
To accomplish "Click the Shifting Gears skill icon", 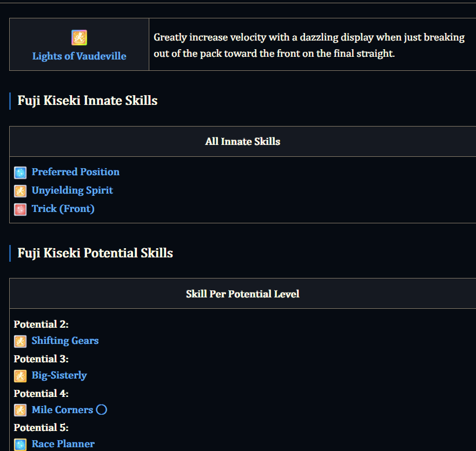I will click(21, 341).
